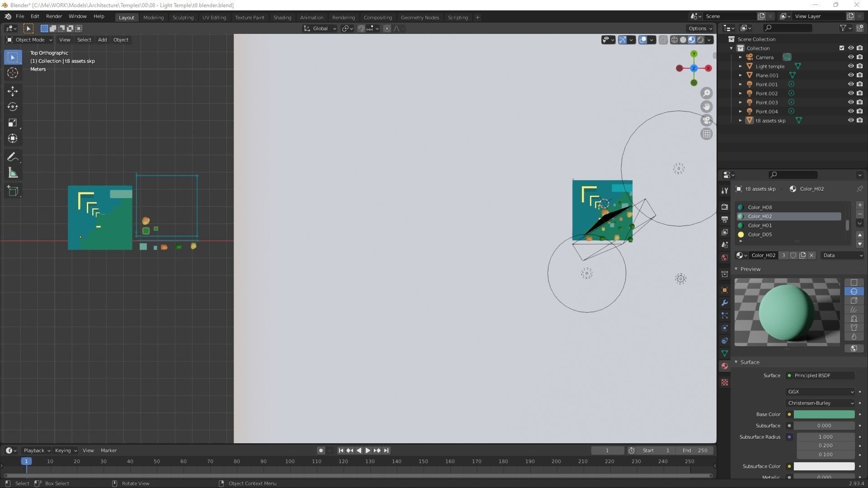The width and height of the screenshot is (868, 488).
Task: Toggle visibility of Light temple object
Action: click(x=850, y=66)
